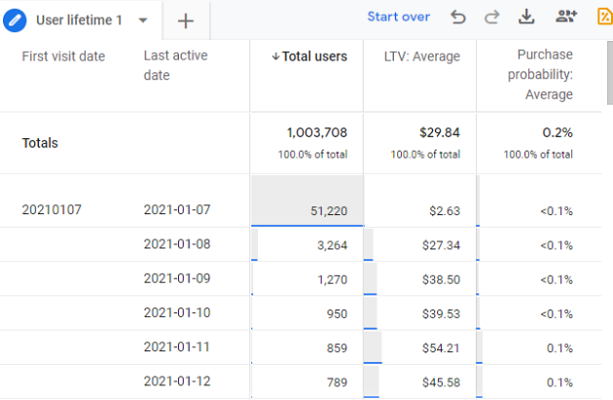The image size is (613, 400).
Task: Click the 2021-01-10 last active date cell
Action: [178, 313]
